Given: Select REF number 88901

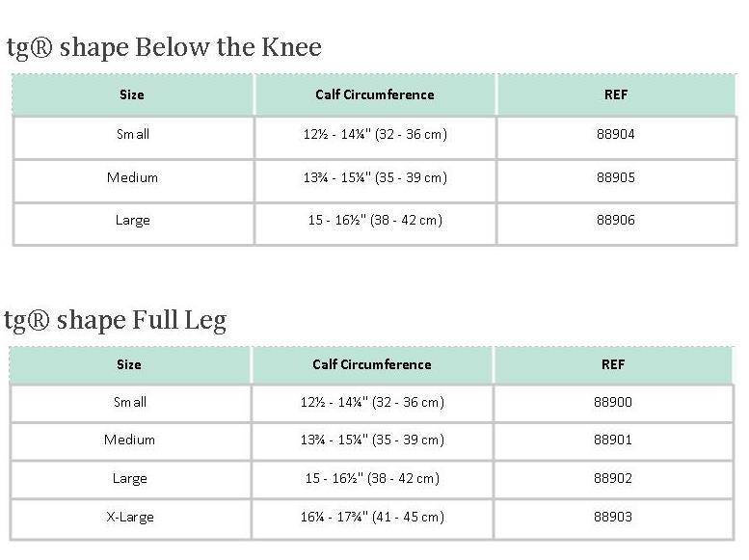Looking at the screenshot, I should click(612, 440).
